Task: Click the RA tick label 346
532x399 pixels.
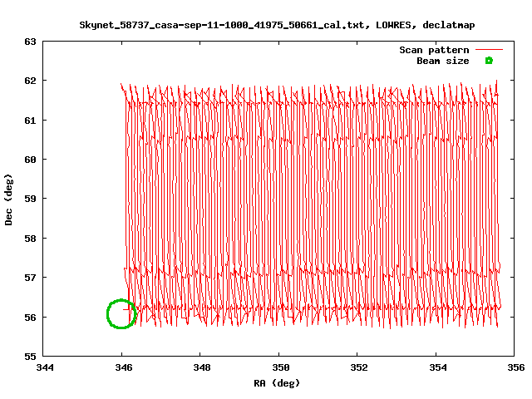Action: click(124, 367)
